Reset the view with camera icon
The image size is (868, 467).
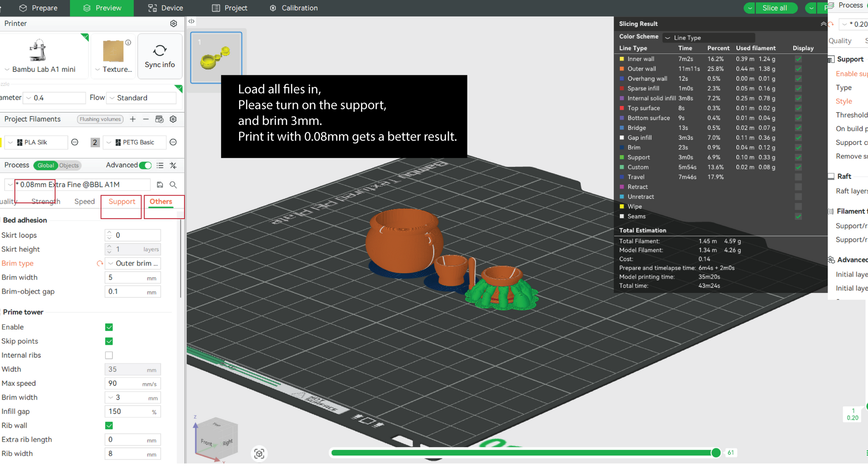tap(259, 454)
